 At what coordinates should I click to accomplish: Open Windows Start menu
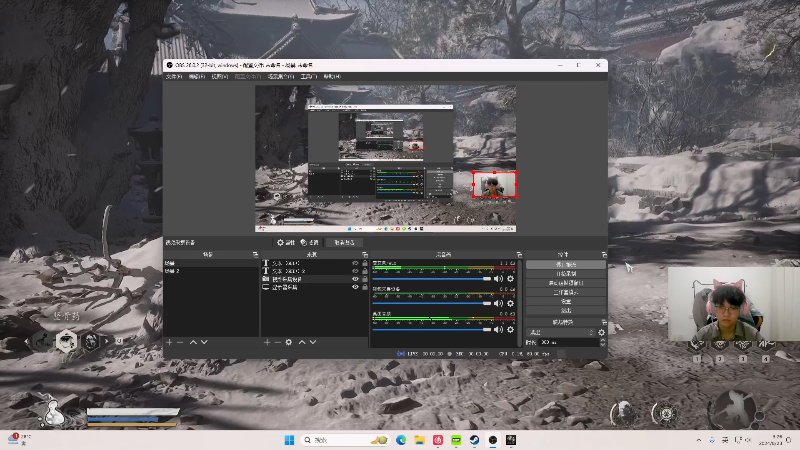289,440
